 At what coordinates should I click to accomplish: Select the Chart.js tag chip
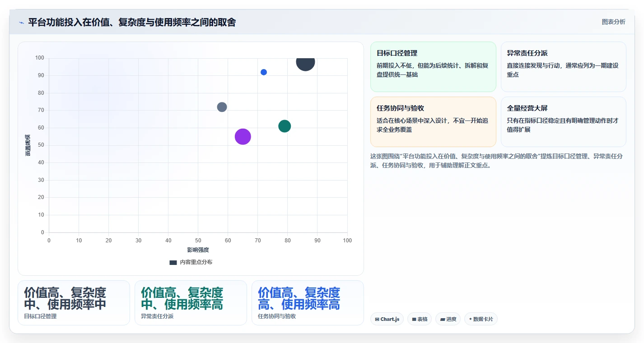coord(387,319)
